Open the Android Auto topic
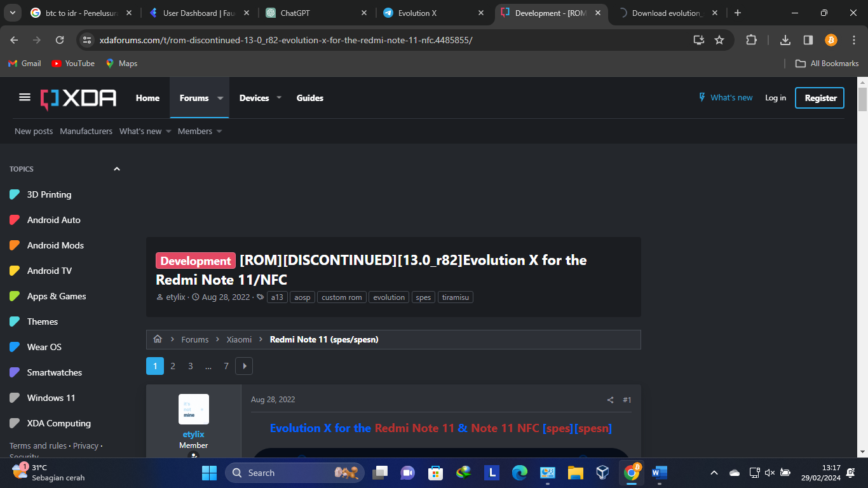The image size is (868, 488). pyautogui.click(x=53, y=220)
